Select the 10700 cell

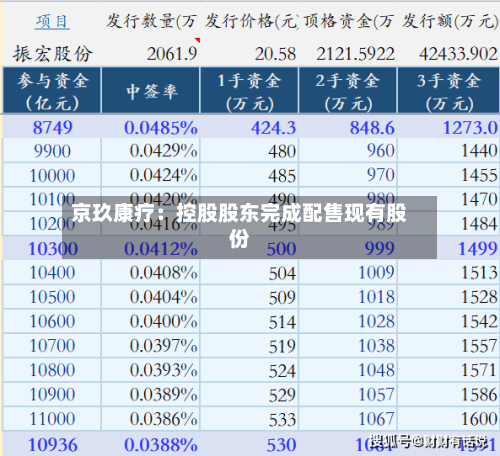pos(52,345)
